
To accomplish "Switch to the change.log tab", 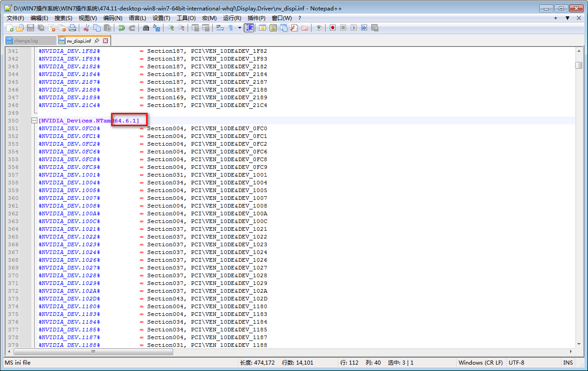I will pos(31,41).
